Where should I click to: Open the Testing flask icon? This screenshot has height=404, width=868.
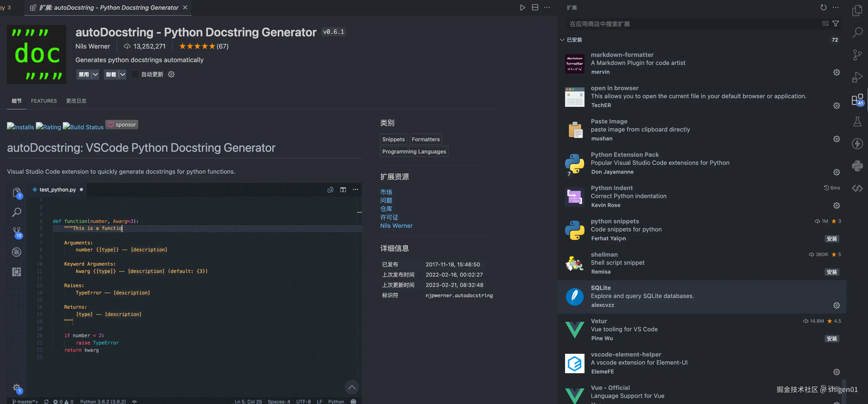[857, 122]
